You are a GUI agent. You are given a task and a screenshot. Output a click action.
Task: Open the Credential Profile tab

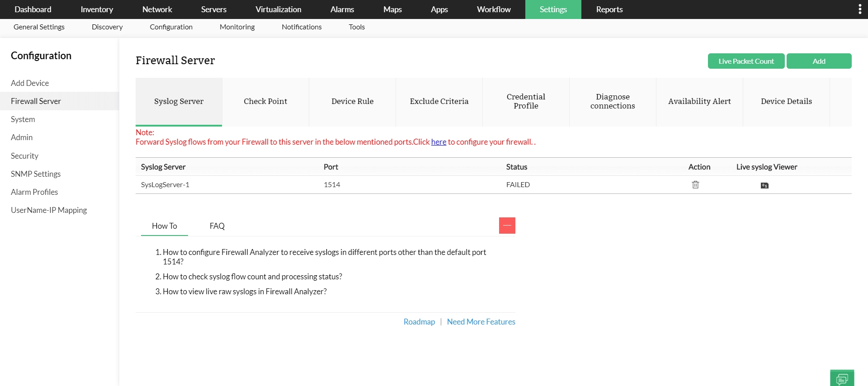(526, 102)
